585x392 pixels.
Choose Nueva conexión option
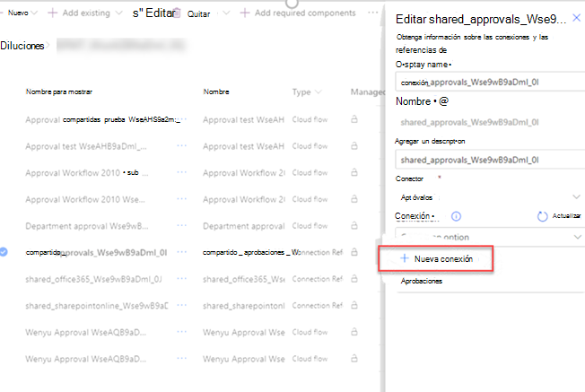(x=436, y=258)
